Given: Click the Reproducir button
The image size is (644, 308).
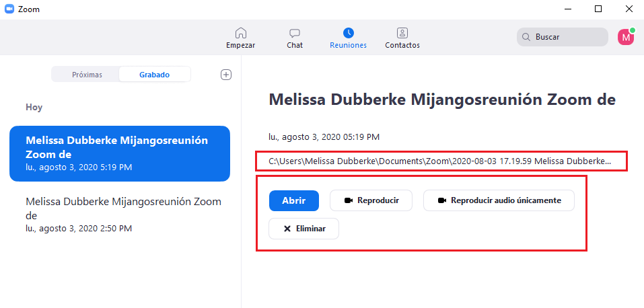Looking at the screenshot, I should tap(371, 200).
